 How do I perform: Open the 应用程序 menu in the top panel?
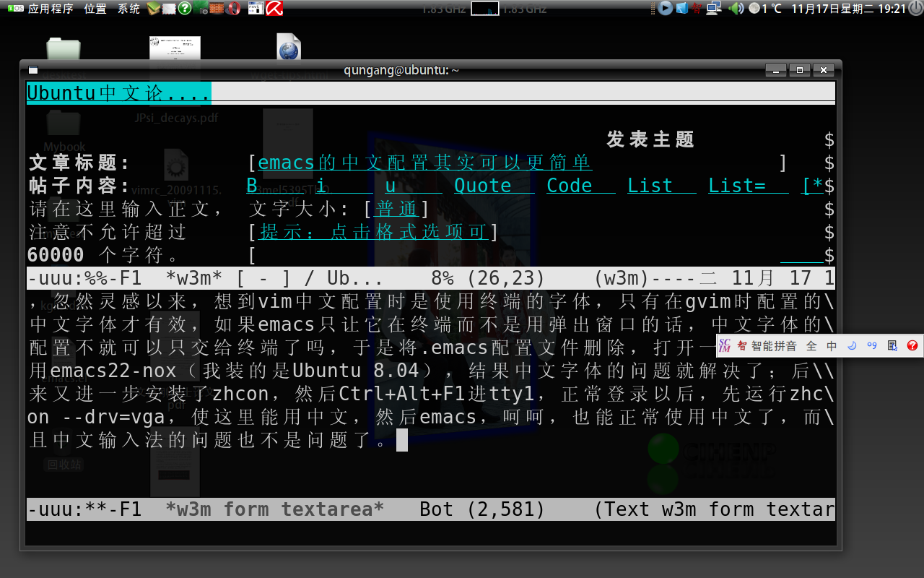(51, 9)
